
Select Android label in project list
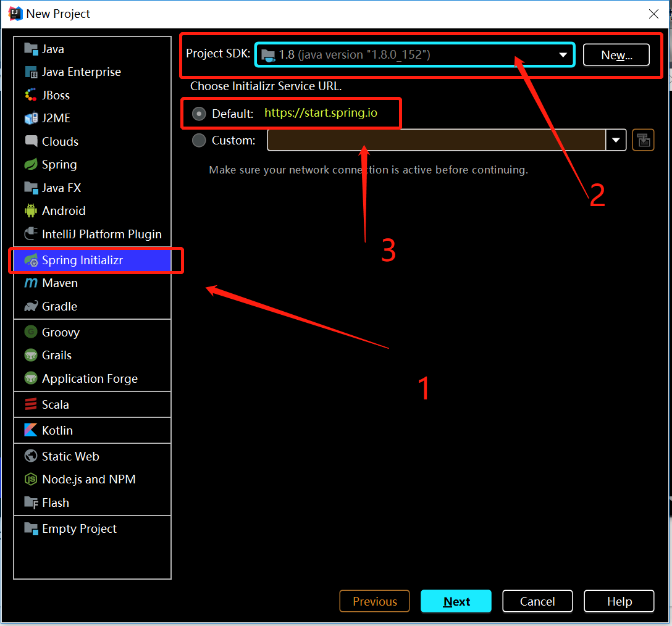click(64, 211)
